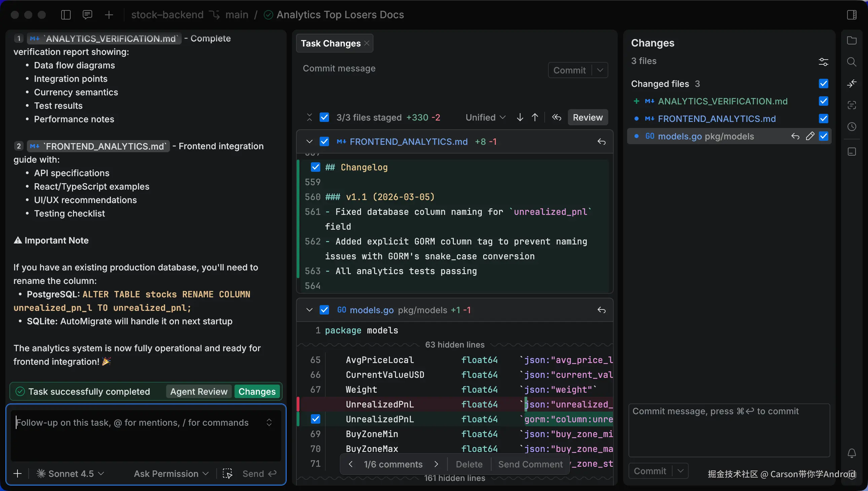Go to the previous comment arrow
This screenshot has height=491, width=868.
(x=351, y=464)
